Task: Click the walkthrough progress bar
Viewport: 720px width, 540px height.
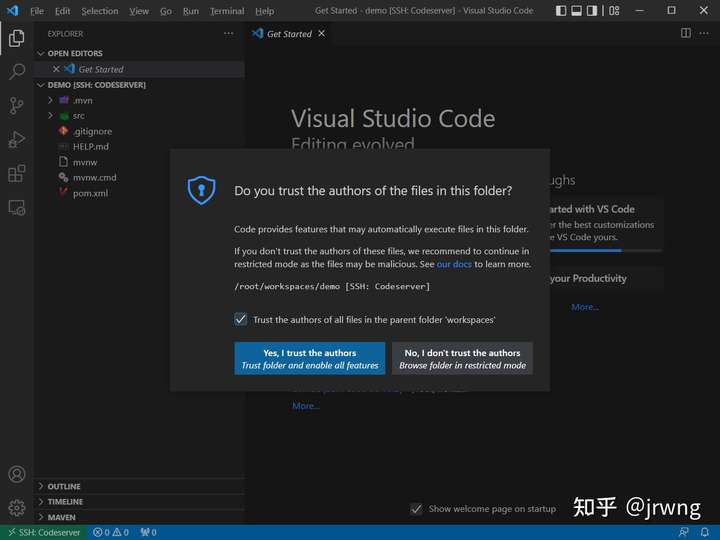Action: pos(606,250)
